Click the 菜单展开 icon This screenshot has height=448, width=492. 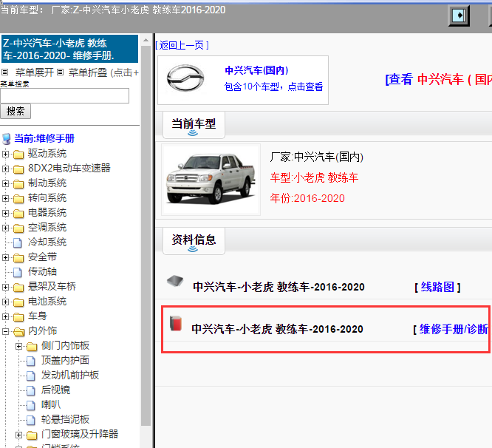click(x=4, y=72)
